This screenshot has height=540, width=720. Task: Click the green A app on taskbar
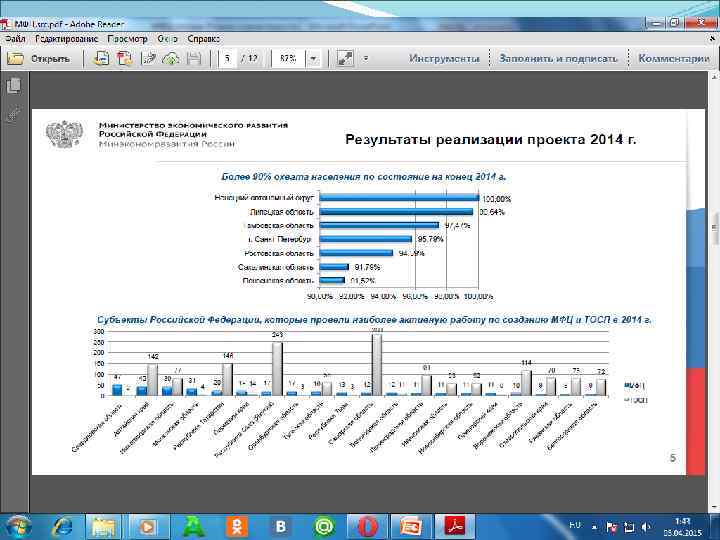click(193, 527)
